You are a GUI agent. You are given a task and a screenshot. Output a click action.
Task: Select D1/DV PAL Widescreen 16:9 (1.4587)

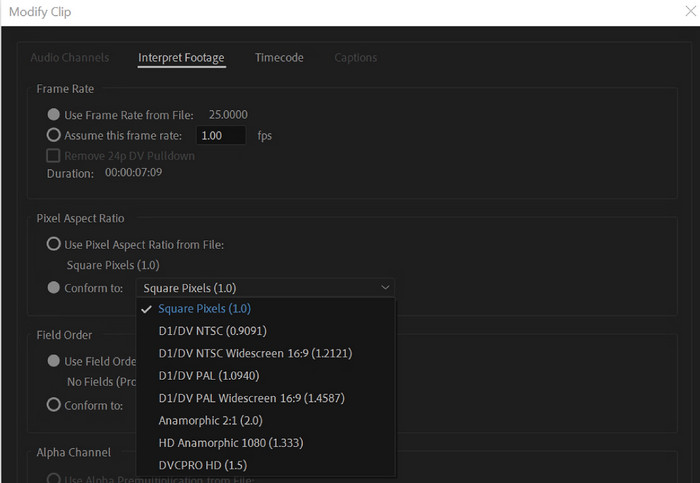point(250,398)
